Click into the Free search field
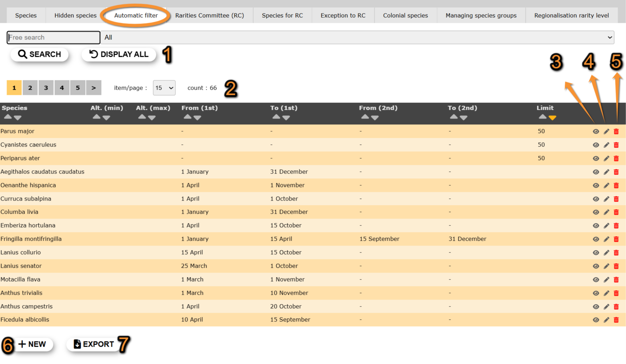The image size is (626, 364). click(53, 37)
